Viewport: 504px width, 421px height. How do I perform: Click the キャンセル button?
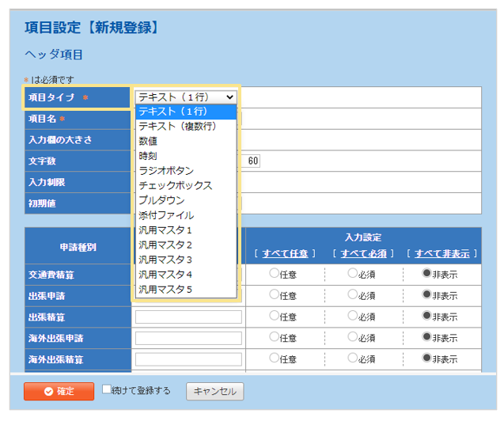point(214,391)
